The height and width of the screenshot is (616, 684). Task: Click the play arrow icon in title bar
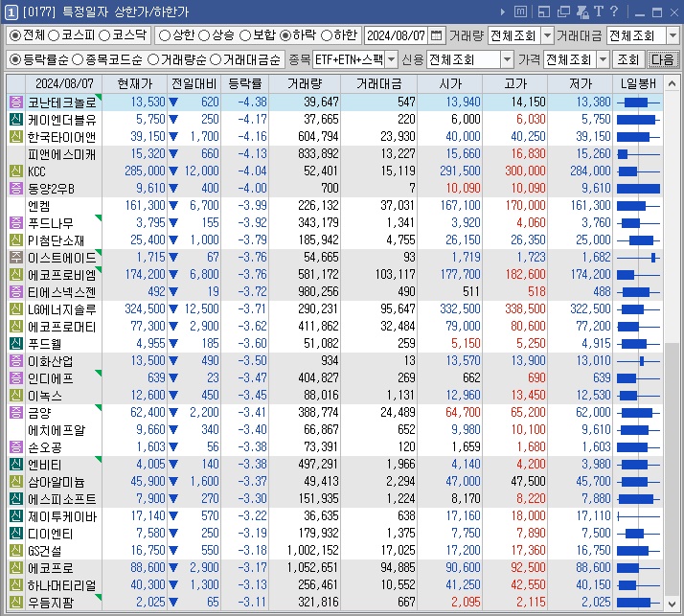pos(503,11)
